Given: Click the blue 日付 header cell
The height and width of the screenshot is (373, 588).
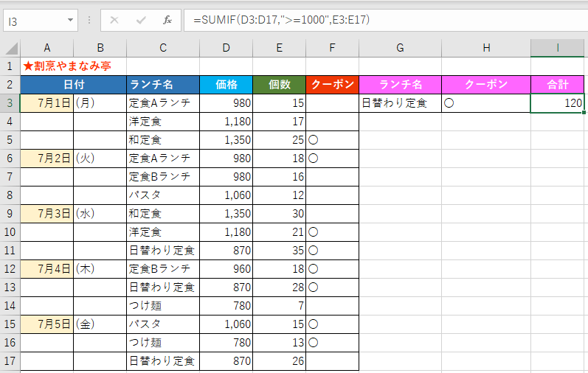Looking at the screenshot, I should 74,85.
